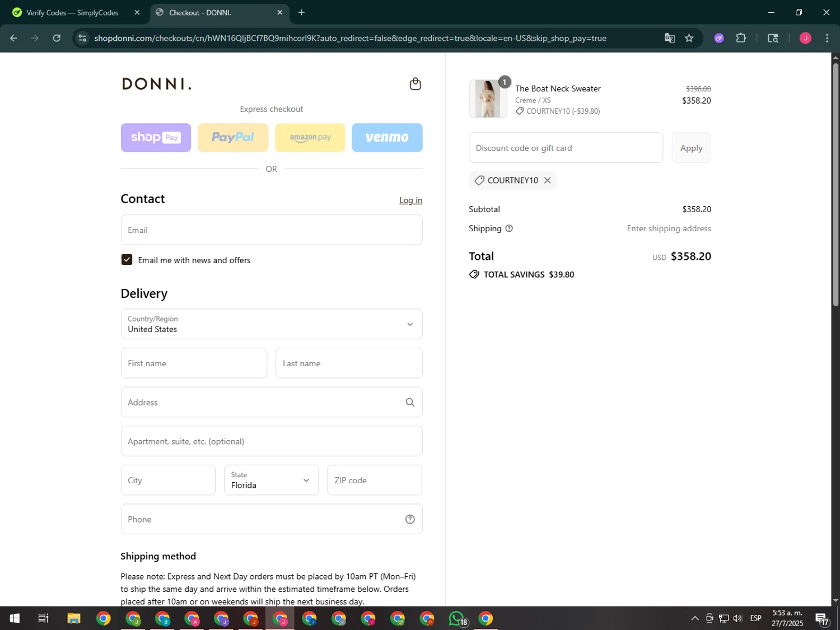Click the address search magnifier icon
Screen dimensions: 840x630
(x=410, y=402)
